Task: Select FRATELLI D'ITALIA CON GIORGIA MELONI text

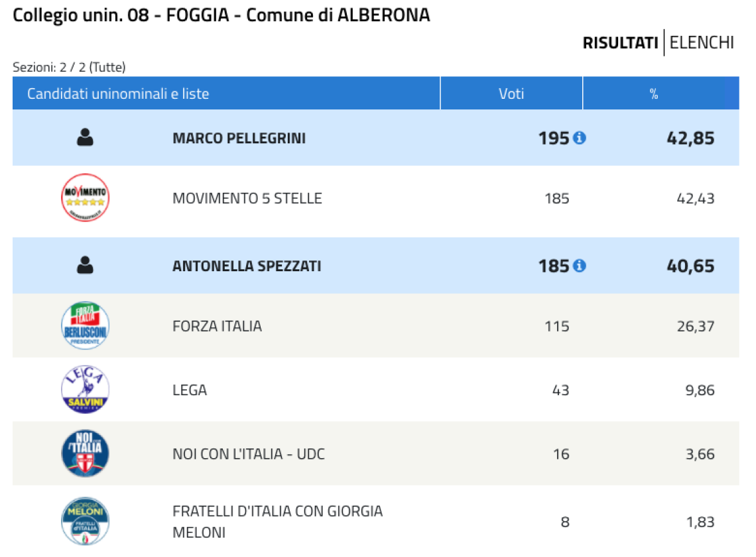Action: coord(278,522)
